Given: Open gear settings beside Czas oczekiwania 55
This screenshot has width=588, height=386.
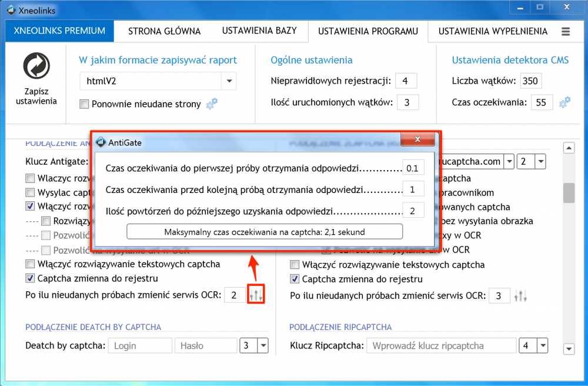Looking at the screenshot, I should pos(564,102).
